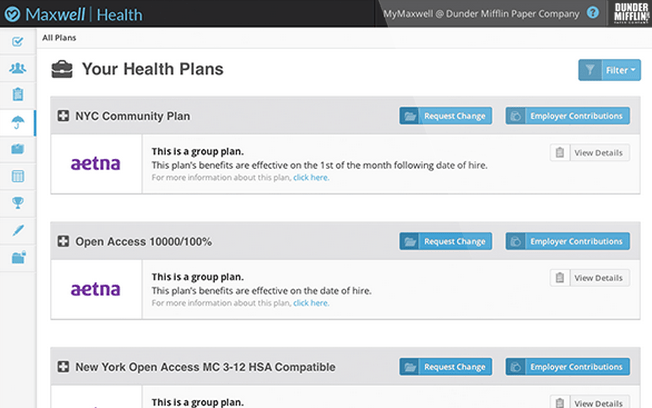Expand the Open Access 10000/100% plan
Screen dimensions: 652x408
64,241
